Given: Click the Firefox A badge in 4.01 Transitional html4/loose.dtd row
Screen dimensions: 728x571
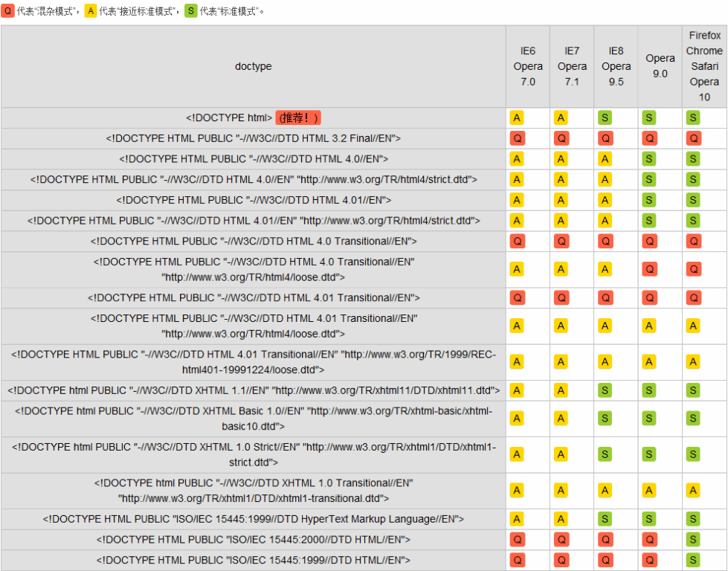Looking at the screenshot, I should click(693, 326).
